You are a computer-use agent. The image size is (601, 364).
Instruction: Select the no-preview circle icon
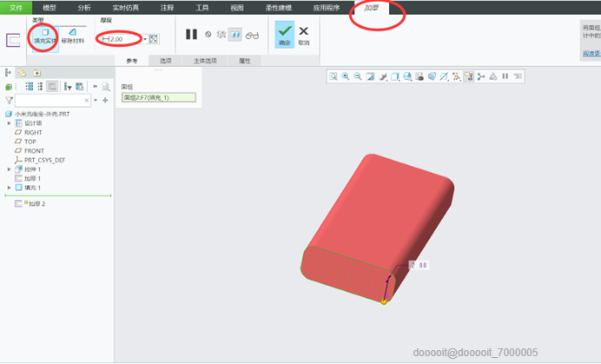point(208,35)
